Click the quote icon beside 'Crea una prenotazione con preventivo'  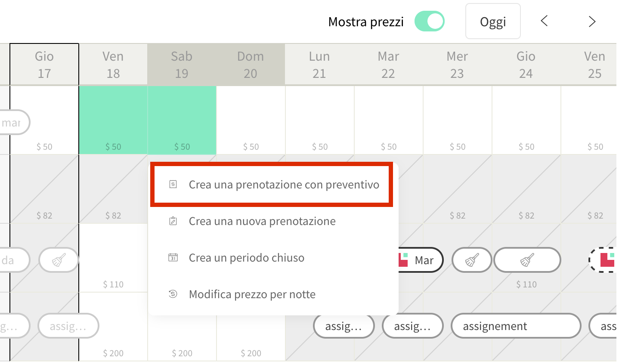(173, 185)
